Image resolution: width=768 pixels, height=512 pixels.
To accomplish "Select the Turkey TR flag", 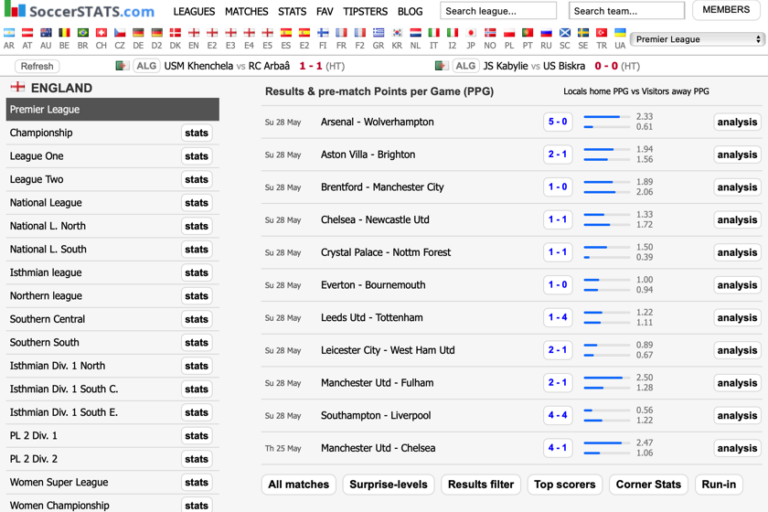I will coord(601,33).
